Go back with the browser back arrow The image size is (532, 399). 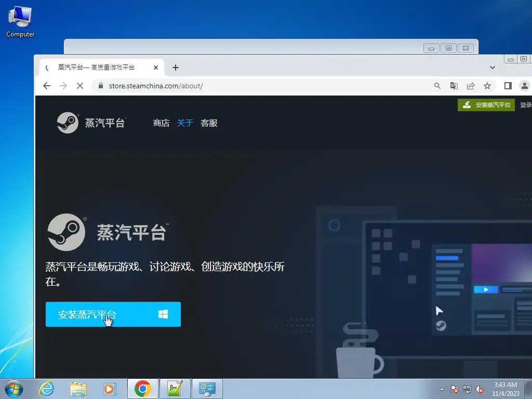pyautogui.click(x=47, y=86)
